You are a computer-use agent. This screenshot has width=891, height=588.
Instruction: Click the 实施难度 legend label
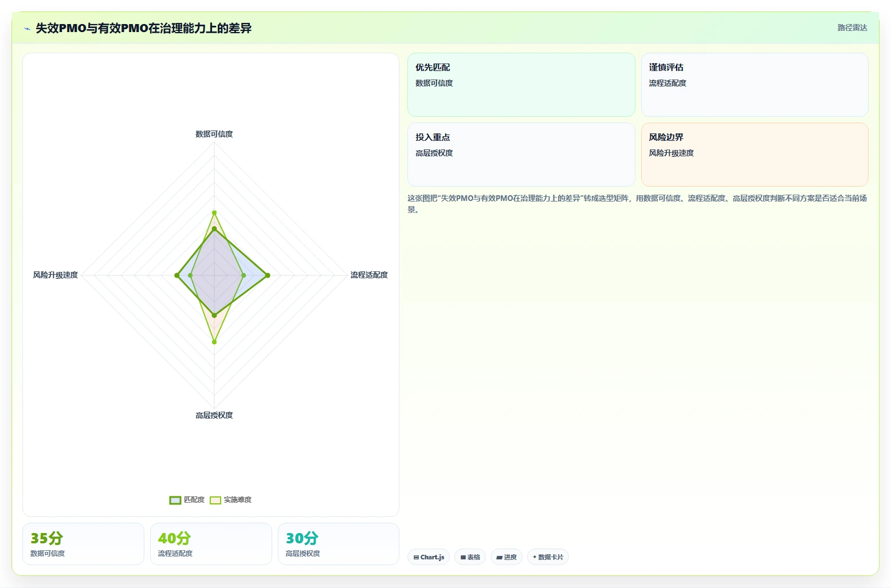(x=238, y=500)
